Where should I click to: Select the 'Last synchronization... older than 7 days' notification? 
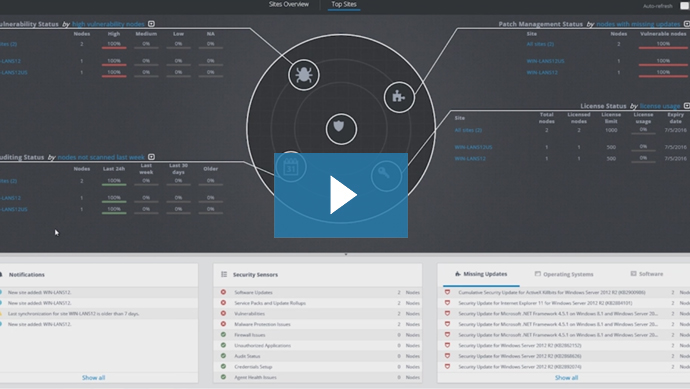coord(73,314)
